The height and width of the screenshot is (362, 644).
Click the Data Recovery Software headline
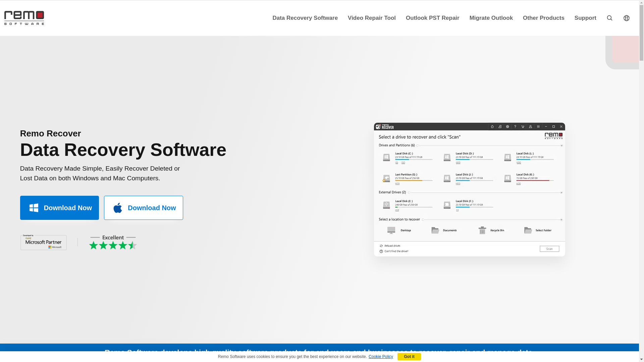point(123,150)
